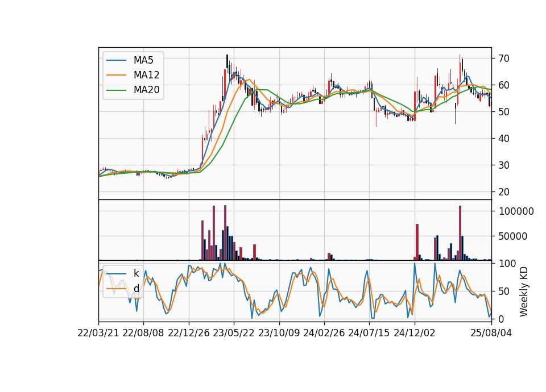Screen dimensions: 546x392
Task: Click the k legend label in KD panel
Action: coord(136,273)
